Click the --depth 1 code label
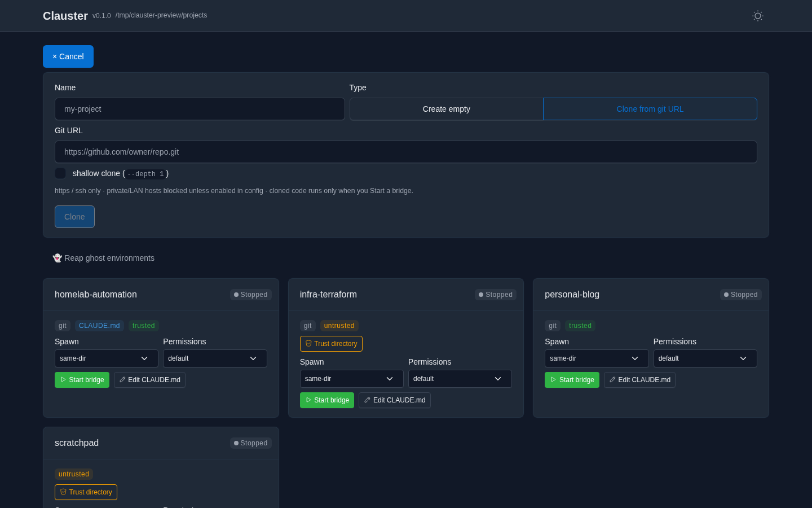This screenshot has height=508, width=812. point(145,174)
